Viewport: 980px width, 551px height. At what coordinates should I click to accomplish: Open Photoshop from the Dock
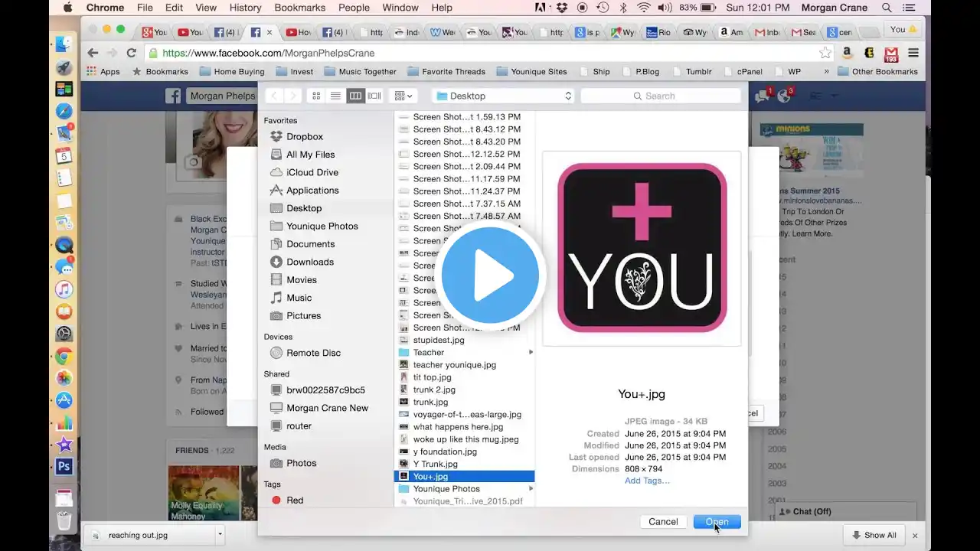pos(64,467)
